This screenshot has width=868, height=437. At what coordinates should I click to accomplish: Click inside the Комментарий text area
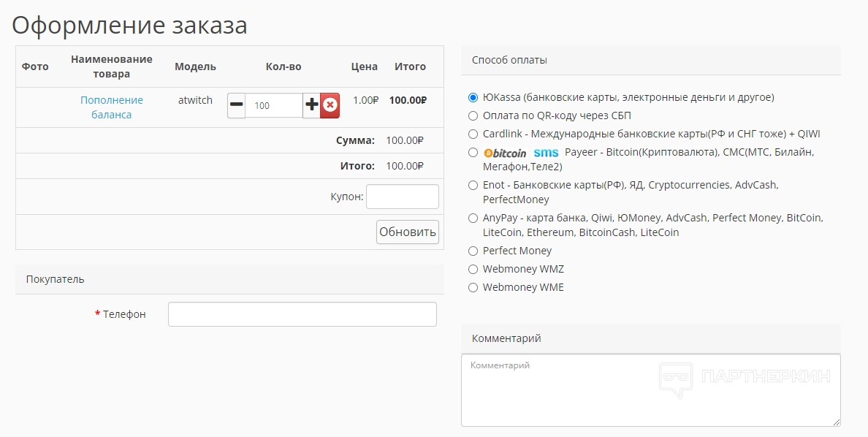[650, 391]
